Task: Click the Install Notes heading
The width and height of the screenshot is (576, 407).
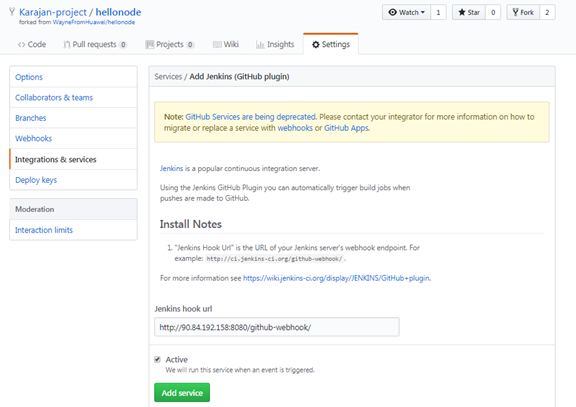Action: click(191, 224)
